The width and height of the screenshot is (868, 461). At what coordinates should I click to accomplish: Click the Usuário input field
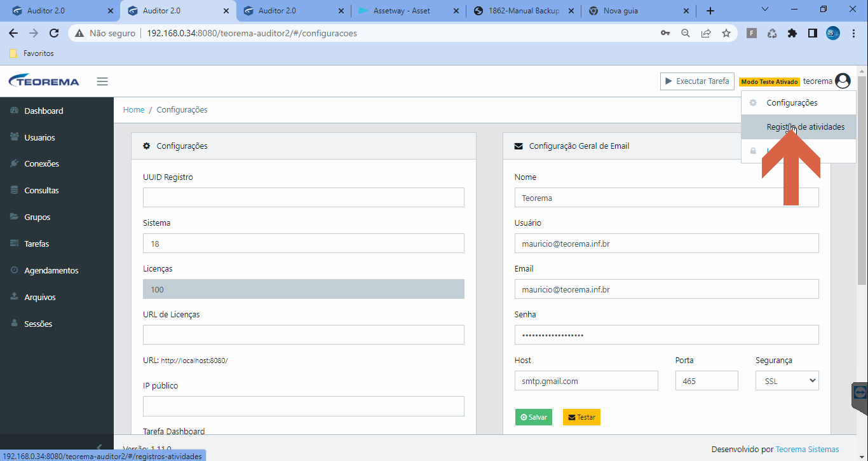click(667, 243)
